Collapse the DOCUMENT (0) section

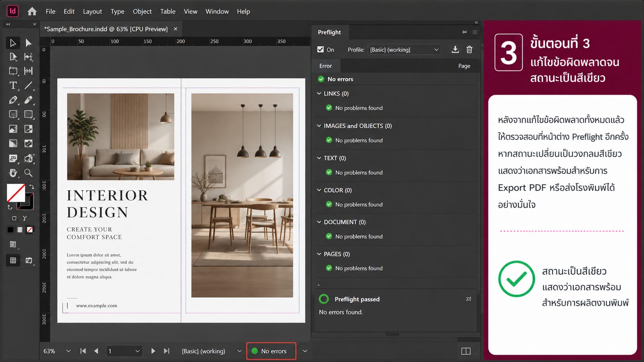[319, 222]
